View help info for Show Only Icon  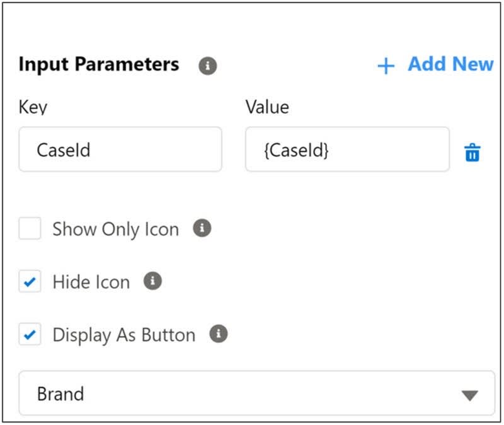(202, 229)
